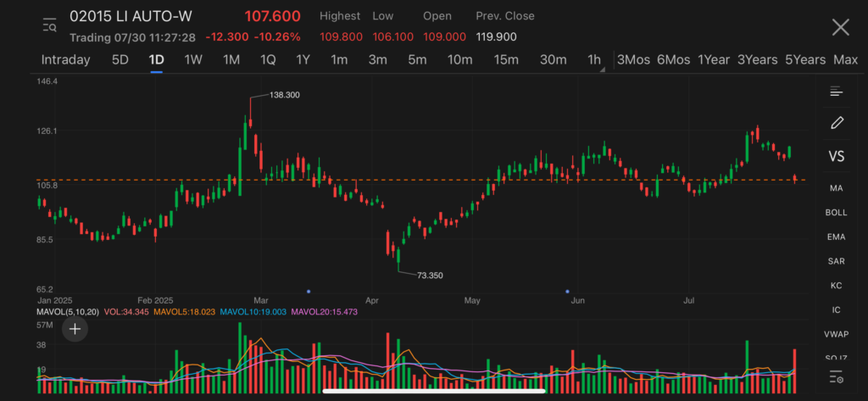
Task: Select the 3m timeframe
Action: (377, 60)
